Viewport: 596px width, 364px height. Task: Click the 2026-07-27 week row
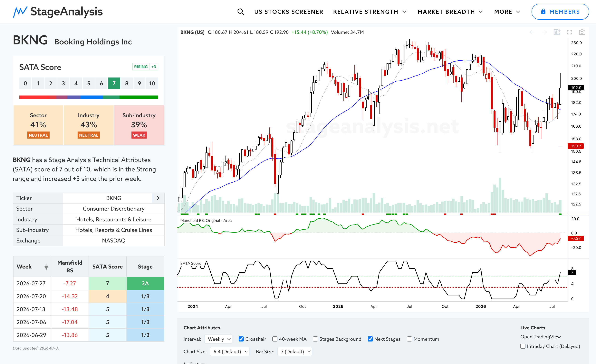[x=89, y=283]
